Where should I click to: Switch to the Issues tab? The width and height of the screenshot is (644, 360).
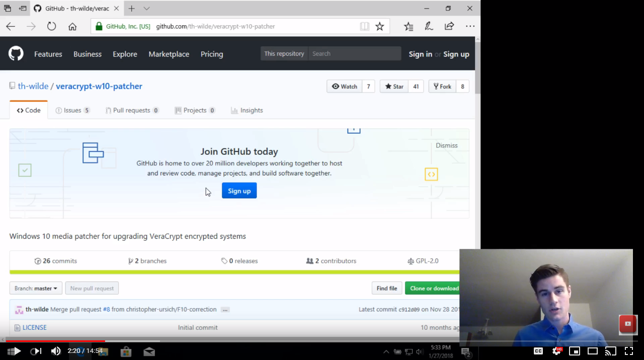pyautogui.click(x=73, y=110)
